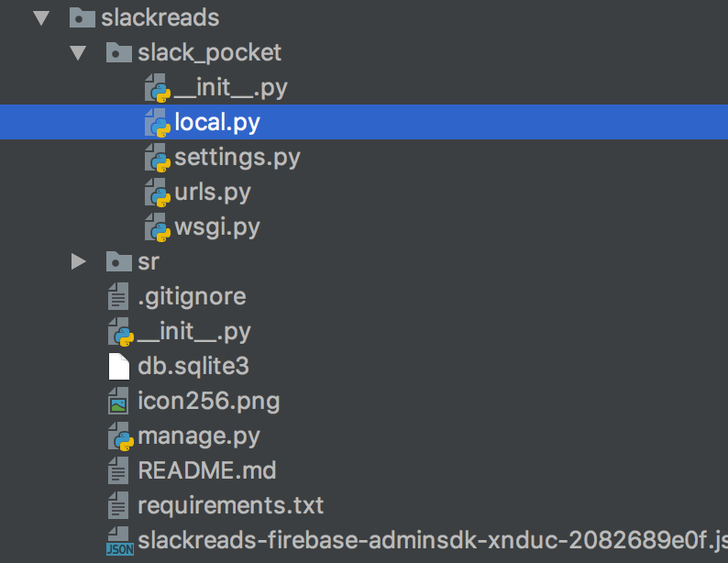Screen dimensions: 728x563
Task: Click the blank file icon of db.sqlite3
Action: point(119,366)
